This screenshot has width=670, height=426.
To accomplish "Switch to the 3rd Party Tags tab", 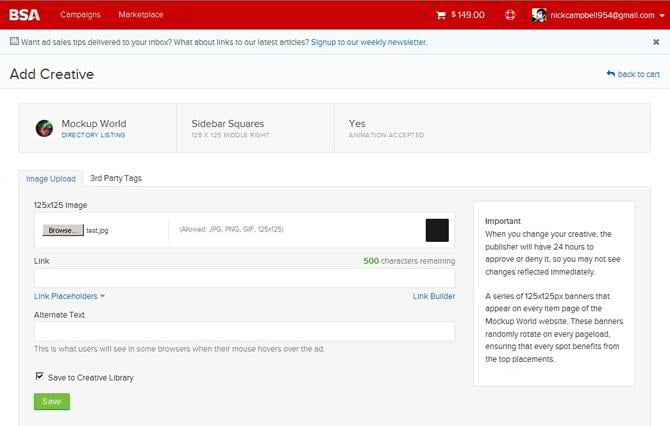I will click(115, 178).
